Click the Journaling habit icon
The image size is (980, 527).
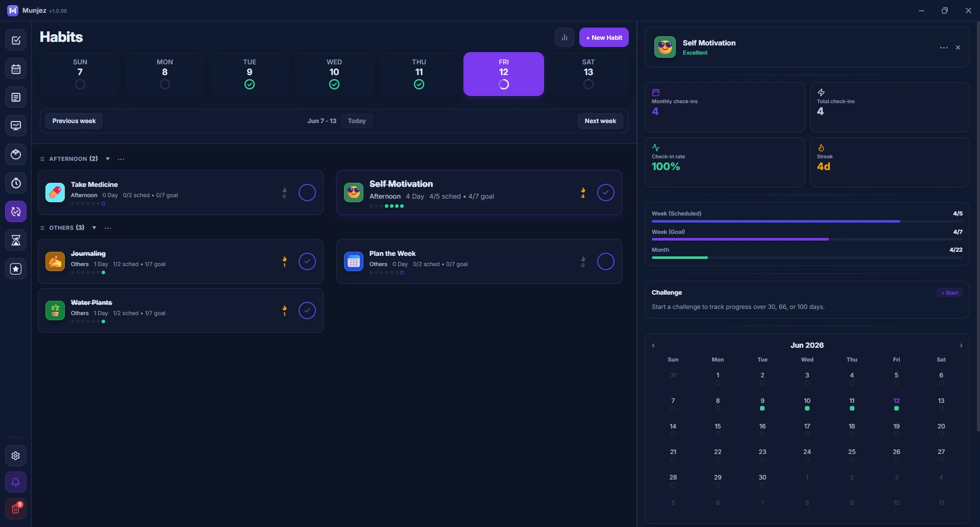[55, 261]
